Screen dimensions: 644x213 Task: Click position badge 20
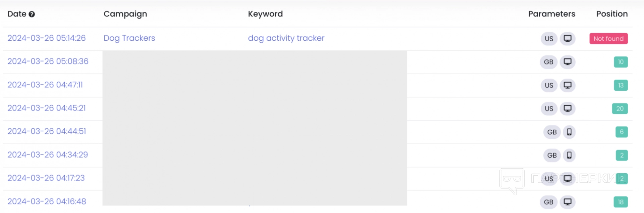coord(620,109)
